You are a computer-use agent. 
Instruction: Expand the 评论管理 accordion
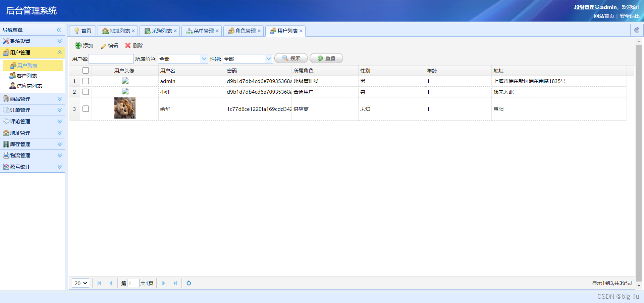pyautogui.click(x=33, y=121)
